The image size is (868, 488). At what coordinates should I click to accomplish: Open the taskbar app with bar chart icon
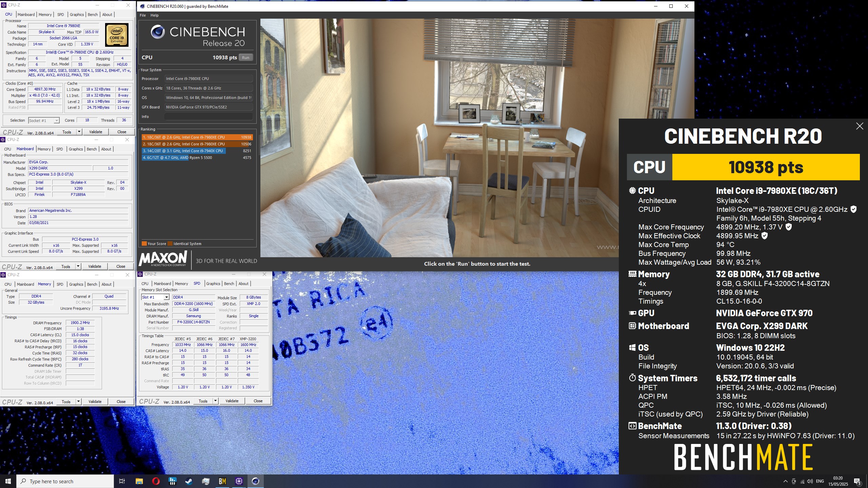172,481
